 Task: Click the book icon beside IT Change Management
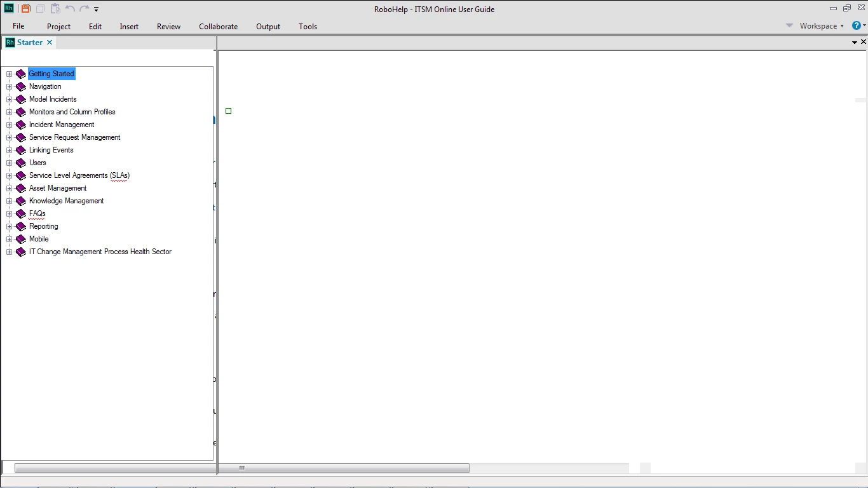(21, 252)
